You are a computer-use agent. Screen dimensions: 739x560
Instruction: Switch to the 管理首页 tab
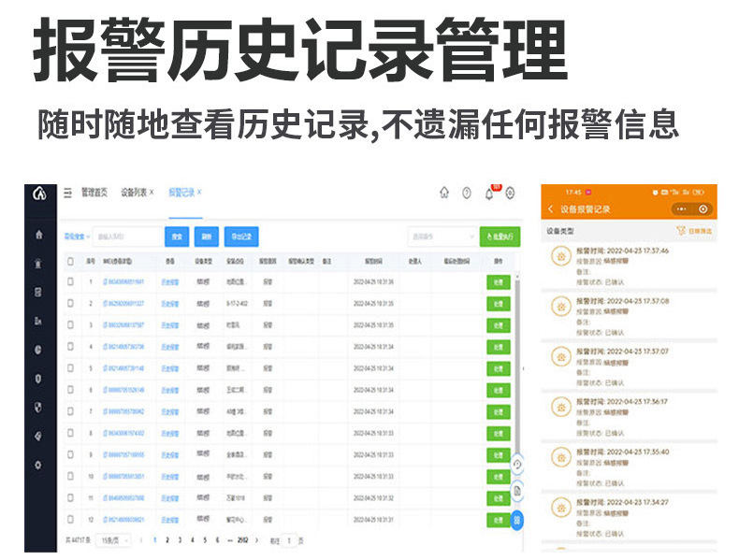pyautogui.click(x=94, y=193)
